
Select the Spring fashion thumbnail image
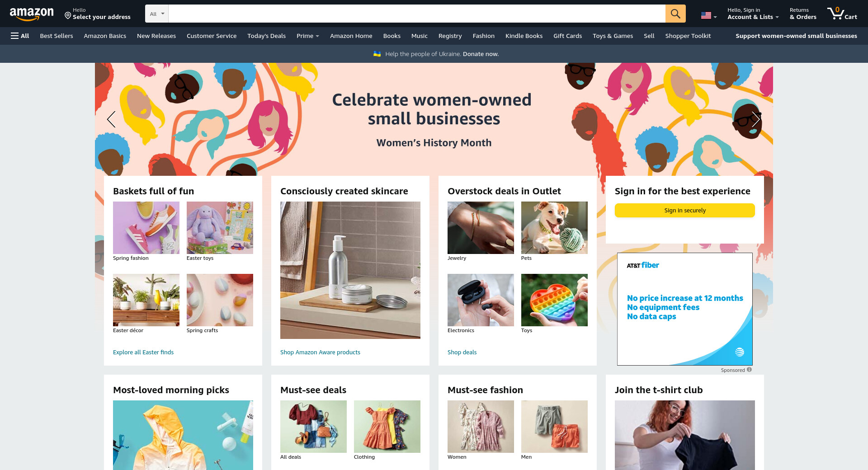(x=146, y=228)
